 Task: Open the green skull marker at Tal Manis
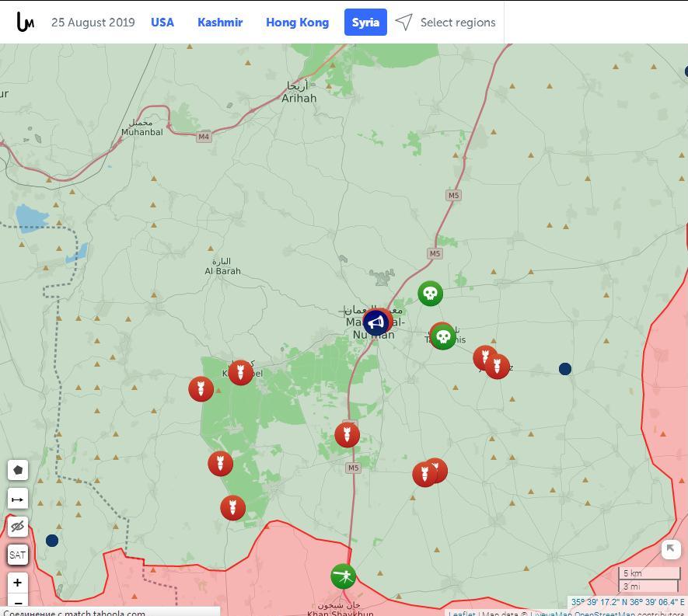click(x=443, y=336)
